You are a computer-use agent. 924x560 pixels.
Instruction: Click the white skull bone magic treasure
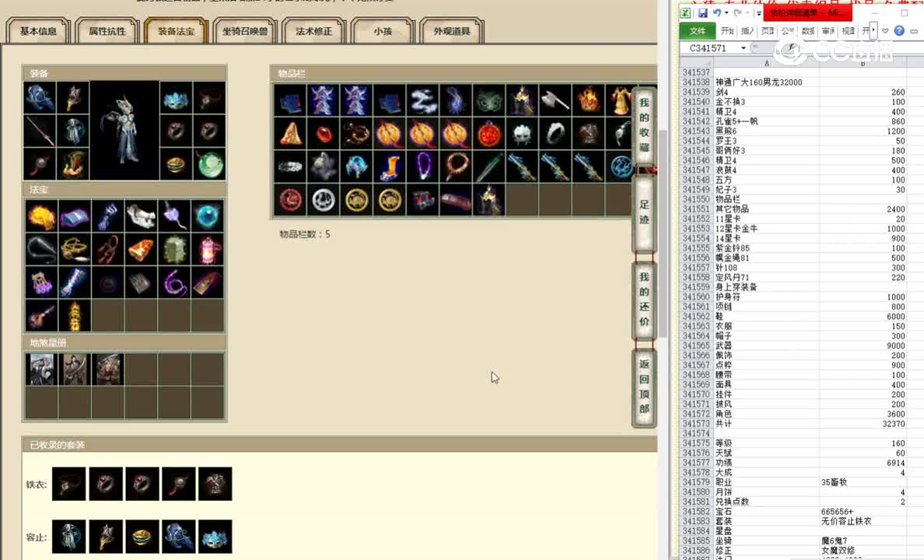(141, 215)
